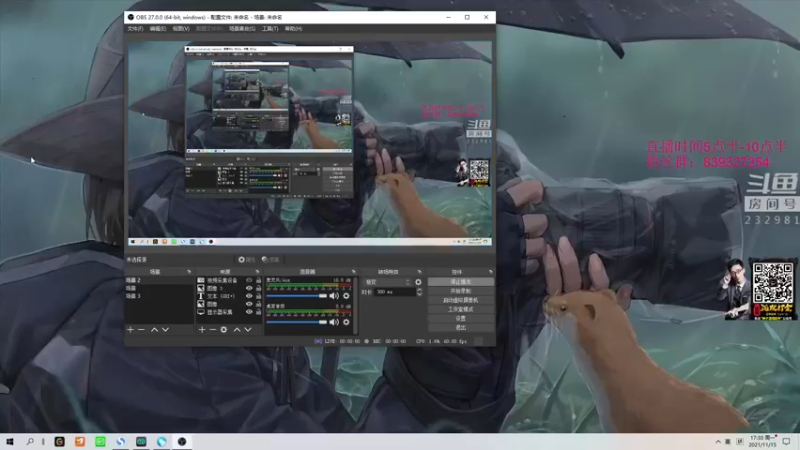
Task: Open the OBS icon in the taskbar
Action: click(x=182, y=442)
